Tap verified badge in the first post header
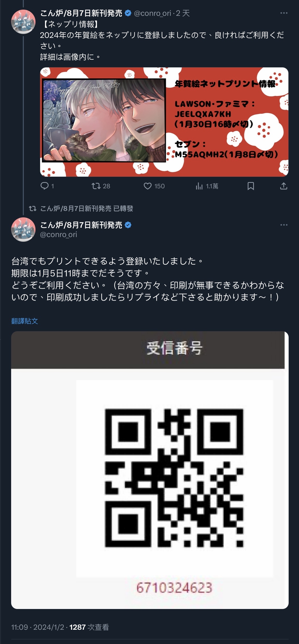This screenshot has height=644, width=299. click(128, 13)
